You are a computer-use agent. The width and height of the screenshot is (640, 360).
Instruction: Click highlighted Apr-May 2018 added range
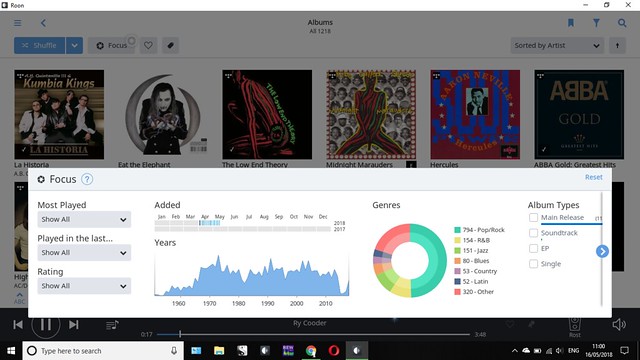click(x=210, y=223)
